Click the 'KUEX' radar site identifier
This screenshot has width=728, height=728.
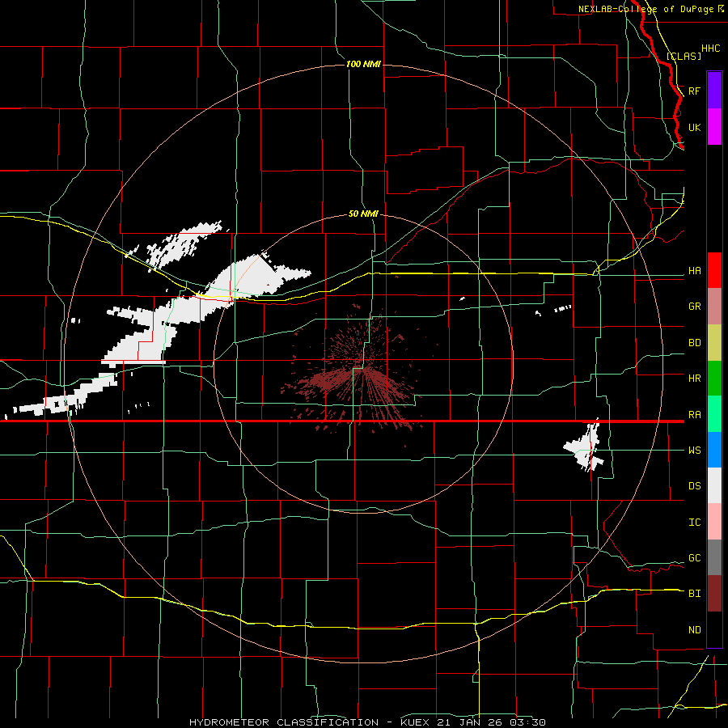415,722
